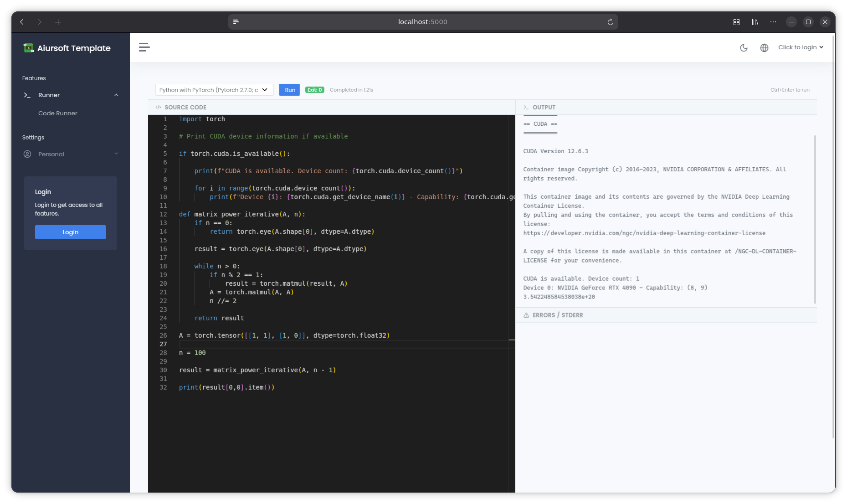Click line 28 'n = 100'
The image size is (847, 504).
pos(192,353)
